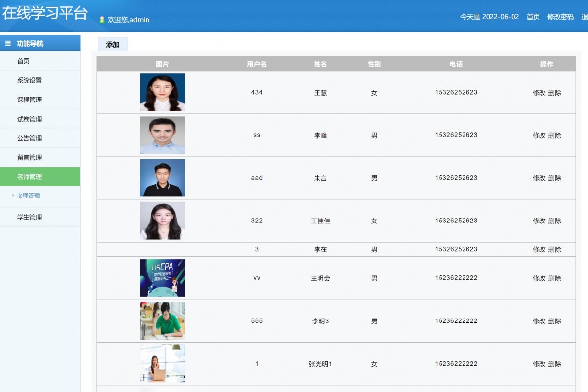Click the 功能导航 hamburger menu icon

click(x=7, y=43)
